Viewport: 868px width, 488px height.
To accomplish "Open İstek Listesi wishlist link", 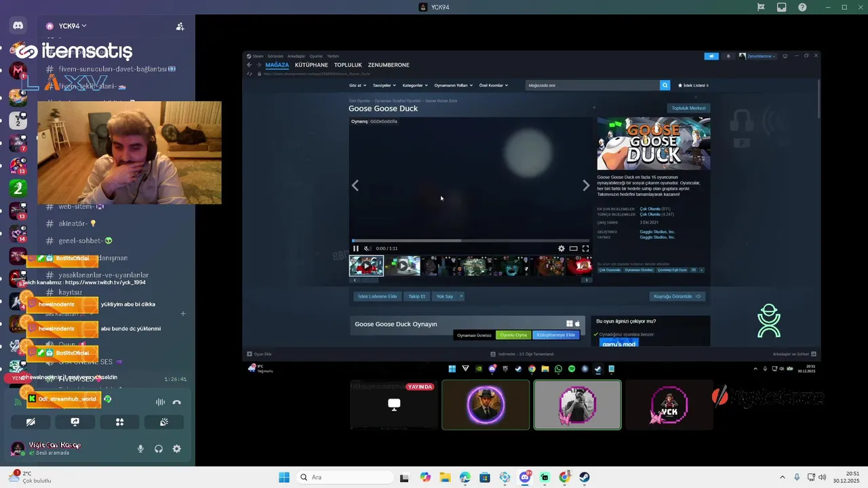I will point(693,85).
